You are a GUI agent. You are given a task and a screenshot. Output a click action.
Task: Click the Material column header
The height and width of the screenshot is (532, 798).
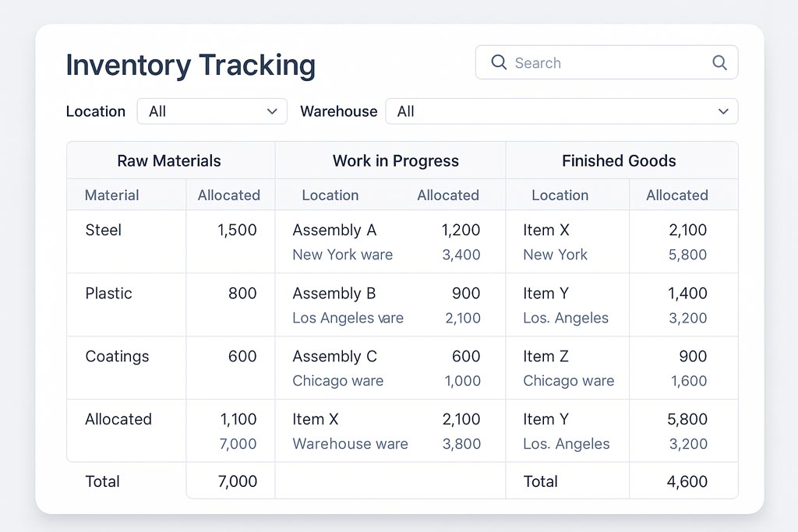pos(111,196)
